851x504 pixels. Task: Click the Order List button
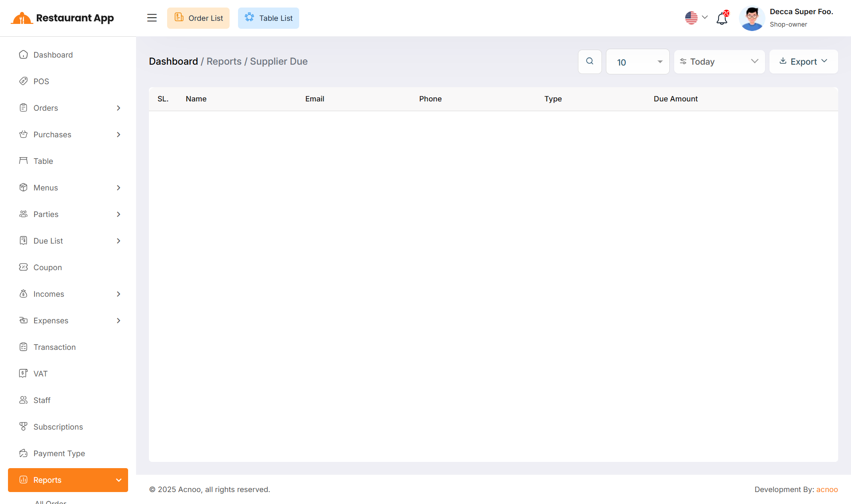pyautogui.click(x=198, y=18)
